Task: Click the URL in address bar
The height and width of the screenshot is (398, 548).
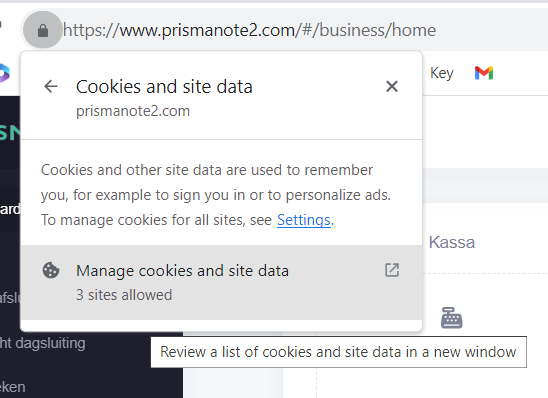Action: [249, 30]
